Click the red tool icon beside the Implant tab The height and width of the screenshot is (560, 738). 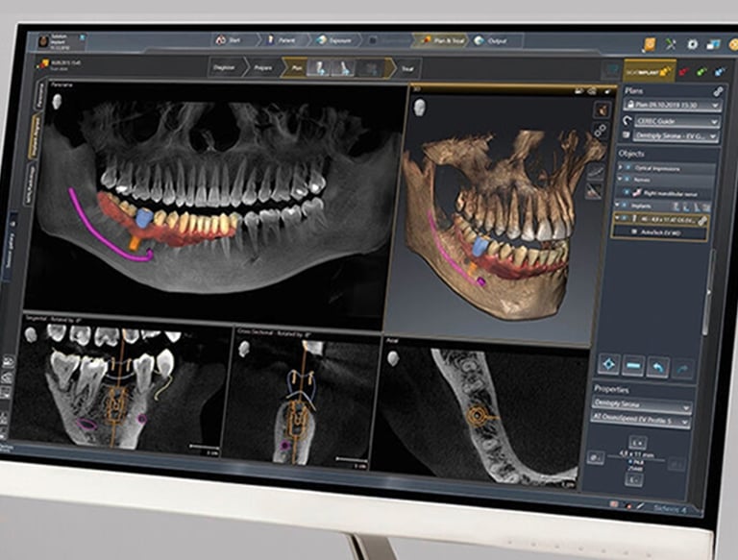pos(683,71)
